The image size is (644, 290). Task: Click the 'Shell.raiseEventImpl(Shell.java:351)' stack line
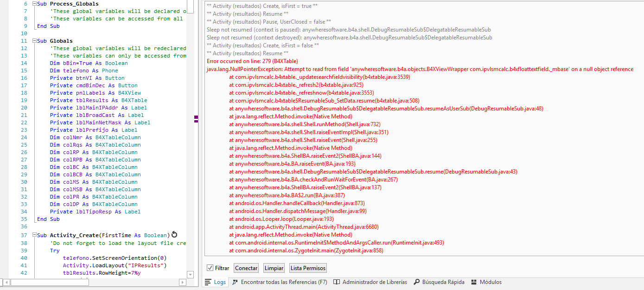pyautogui.click(x=309, y=132)
